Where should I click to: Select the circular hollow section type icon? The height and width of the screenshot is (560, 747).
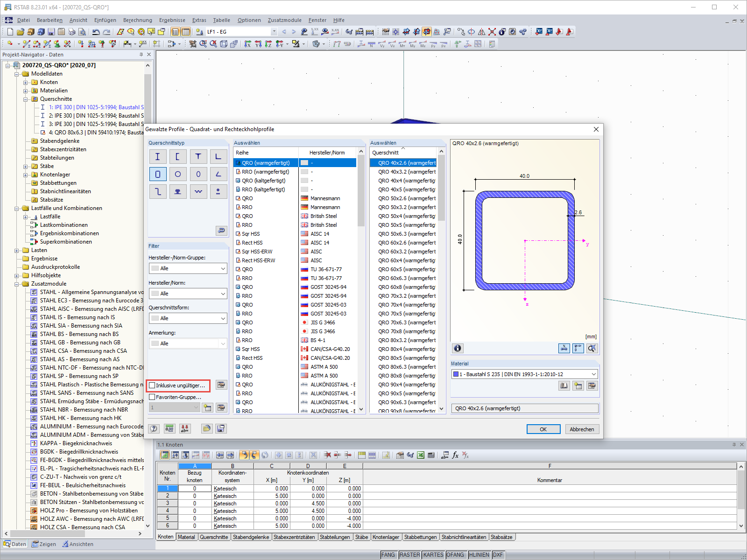(178, 174)
